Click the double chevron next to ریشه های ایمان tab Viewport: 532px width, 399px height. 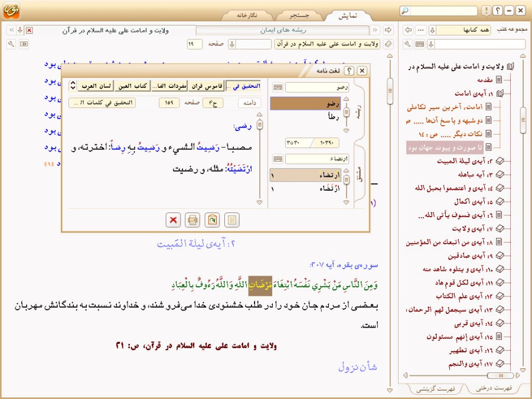click(375, 30)
